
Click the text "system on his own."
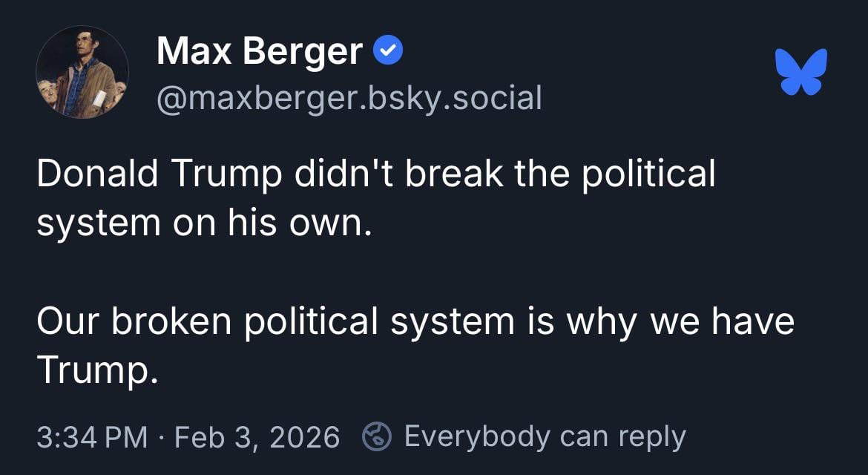click(203, 221)
